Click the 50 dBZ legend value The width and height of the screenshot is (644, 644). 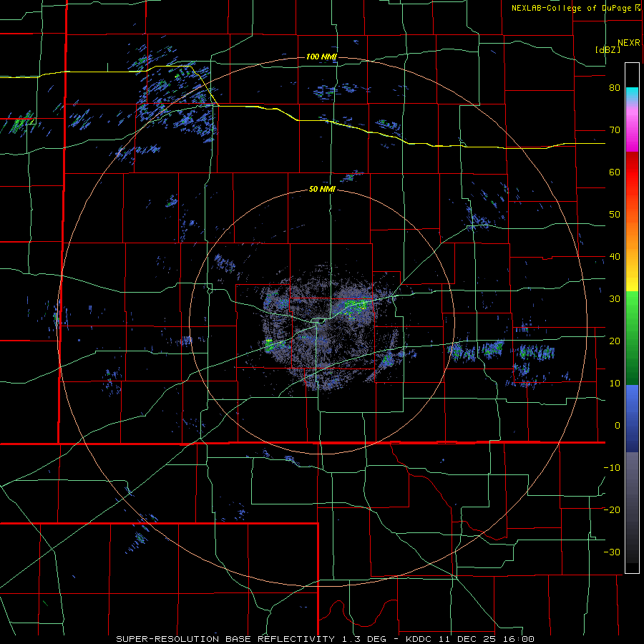(615, 215)
